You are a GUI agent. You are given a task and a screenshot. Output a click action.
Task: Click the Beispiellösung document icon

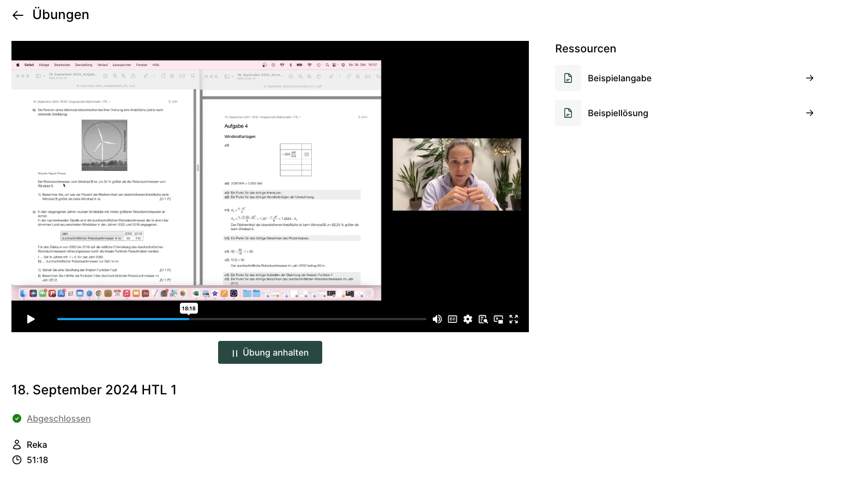(568, 113)
